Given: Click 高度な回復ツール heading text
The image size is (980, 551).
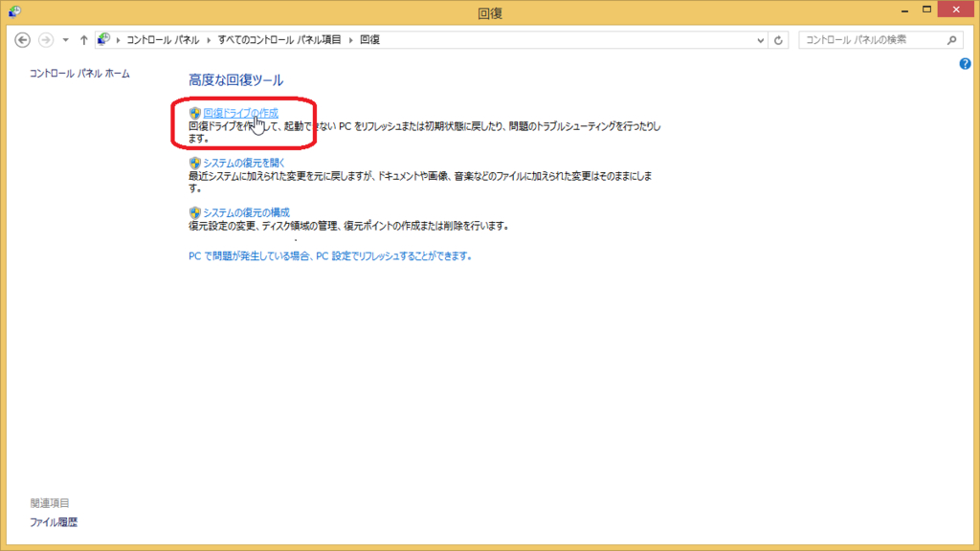Looking at the screenshot, I should coord(235,80).
